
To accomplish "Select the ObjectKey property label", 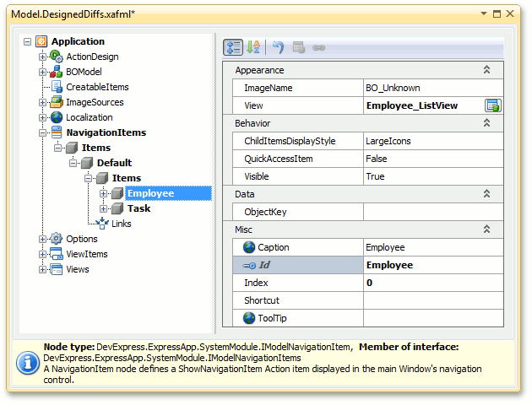I will (x=265, y=212).
